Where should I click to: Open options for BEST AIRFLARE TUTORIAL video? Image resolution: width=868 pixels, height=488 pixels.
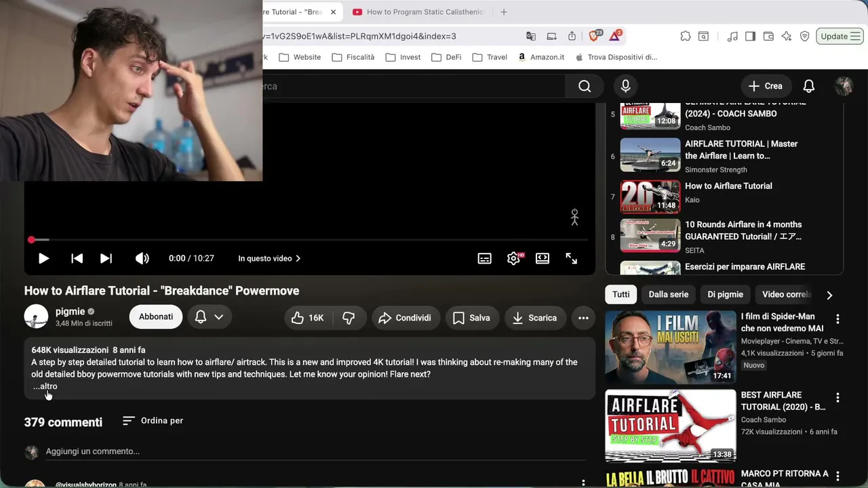pos(837,397)
